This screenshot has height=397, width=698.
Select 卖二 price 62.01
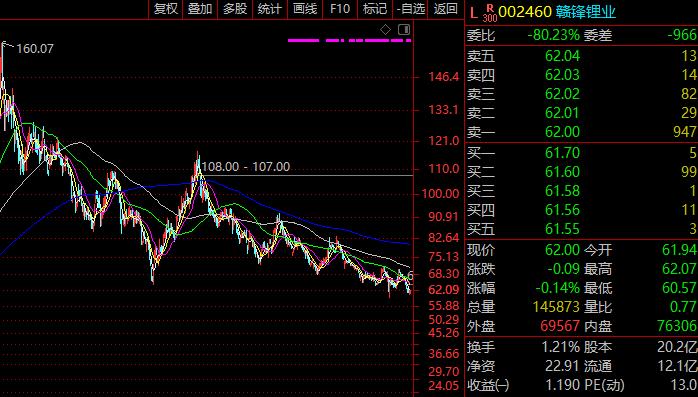pos(562,113)
